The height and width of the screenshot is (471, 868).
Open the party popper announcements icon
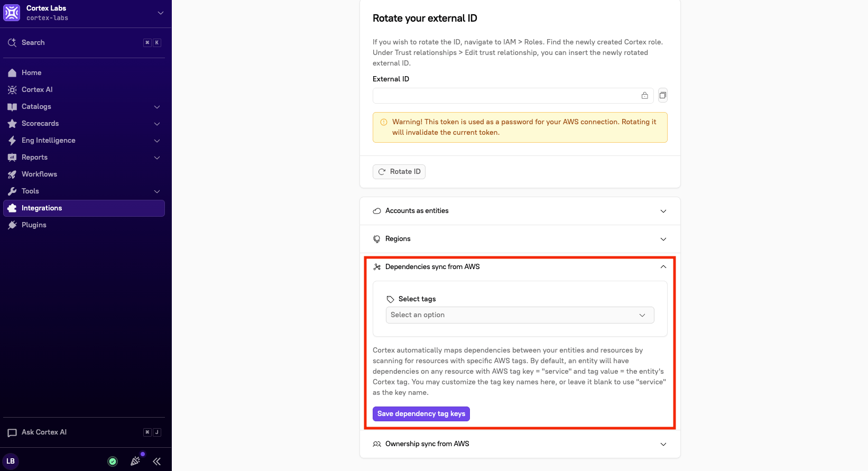[135, 461]
